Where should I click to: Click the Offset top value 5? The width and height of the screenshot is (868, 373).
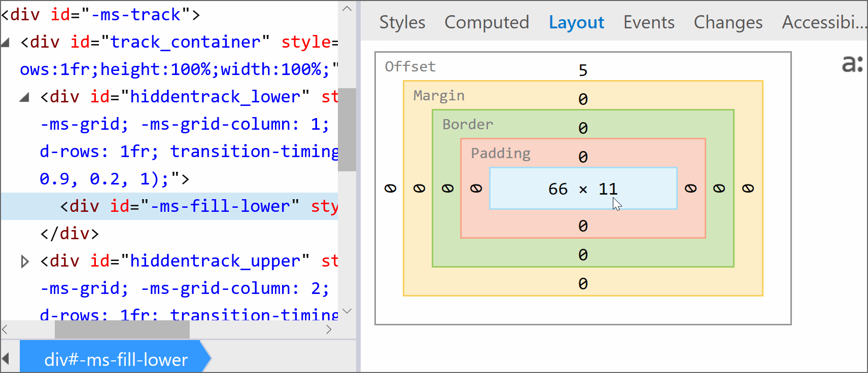tap(583, 70)
